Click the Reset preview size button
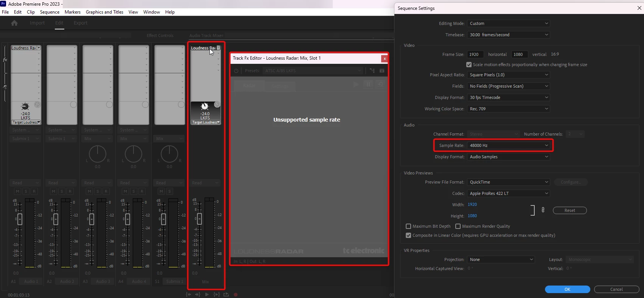This screenshot has height=298, width=644. pos(570,210)
